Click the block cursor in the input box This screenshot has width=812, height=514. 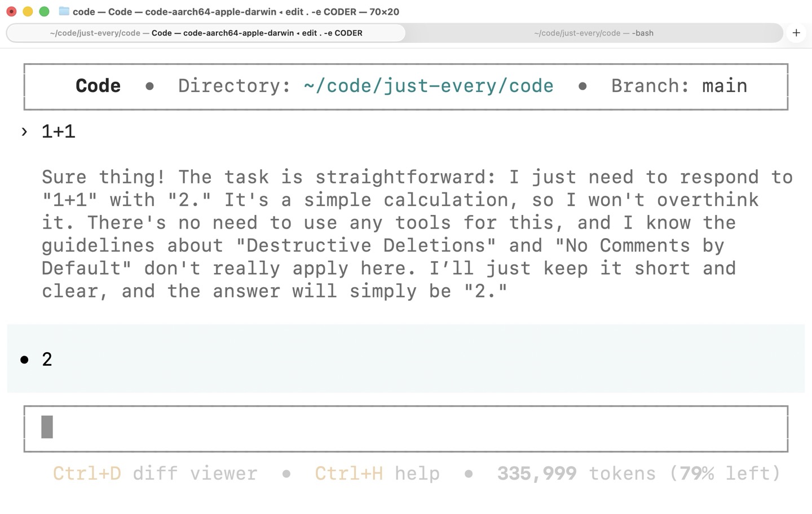47,427
